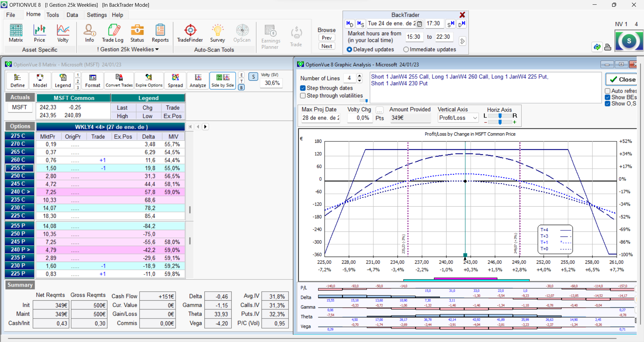Open the Tools menu
The image size is (644, 342).
click(52, 15)
